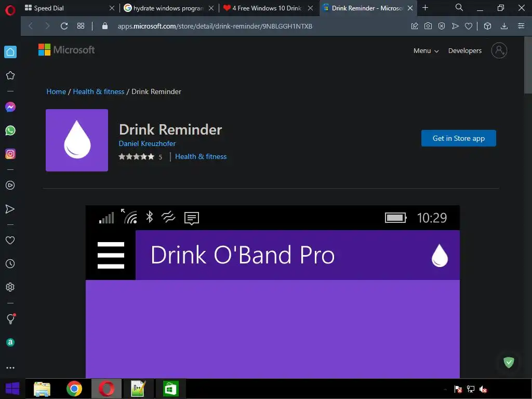Image resolution: width=532 pixels, height=399 pixels.
Task: Expand the Microsoft Menu dropdown
Action: pyautogui.click(x=426, y=50)
